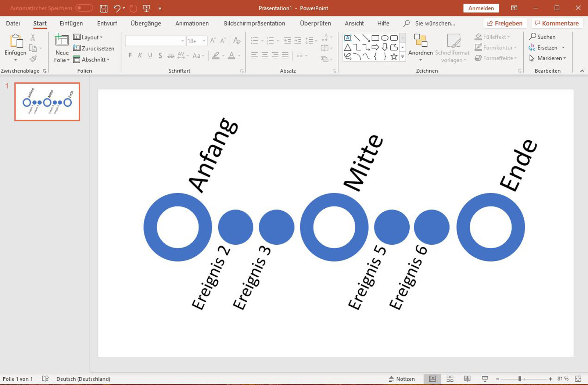This screenshot has height=385, width=588.
Task: Toggle strikethrough formatting
Action: 171,56
